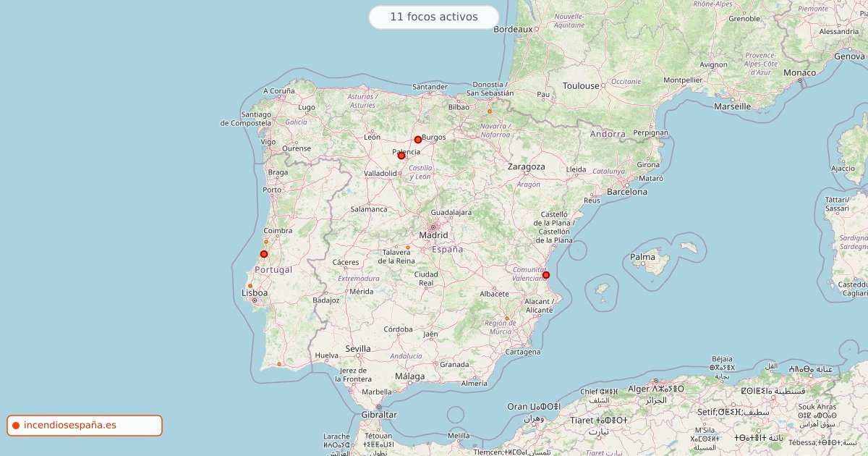The height and width of the screenshot is (456, 868).
Task: Click the Portugal country label
Action: tap(273, 269)
